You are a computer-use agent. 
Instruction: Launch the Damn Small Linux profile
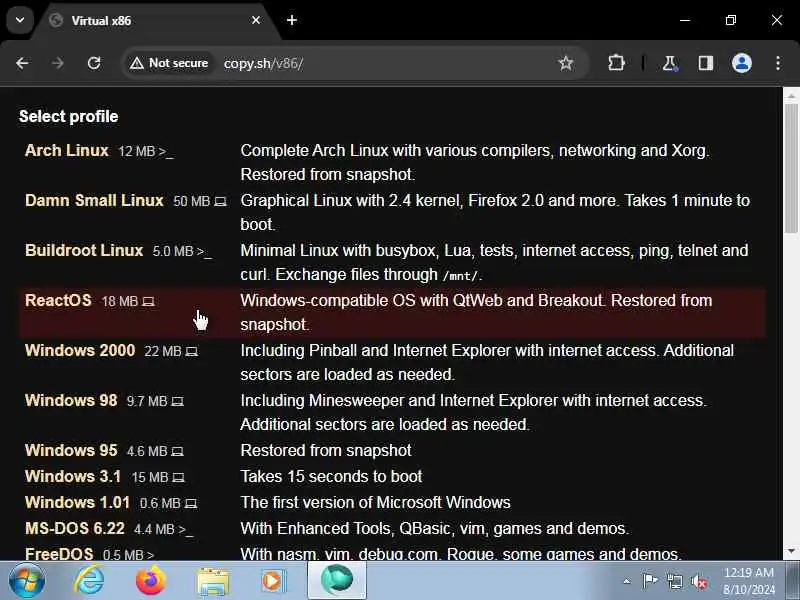pos(94,201)
